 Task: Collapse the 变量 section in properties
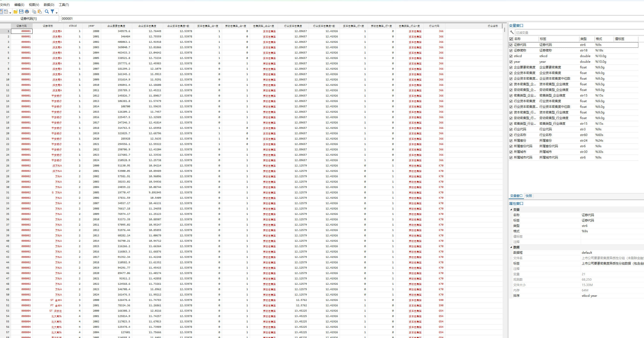pyautogui.click(x=511, y=209)
